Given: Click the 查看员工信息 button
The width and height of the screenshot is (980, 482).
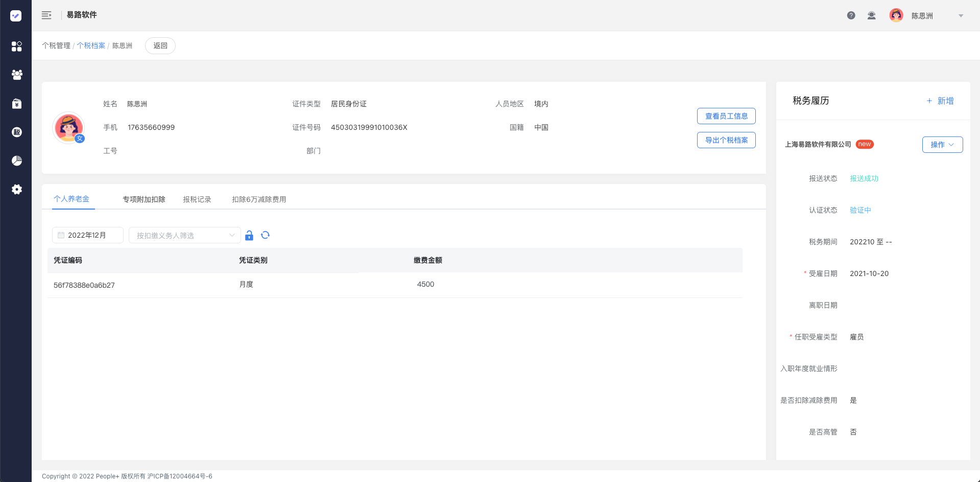Looking at the screenshot, I should click(x=726, y=116).
